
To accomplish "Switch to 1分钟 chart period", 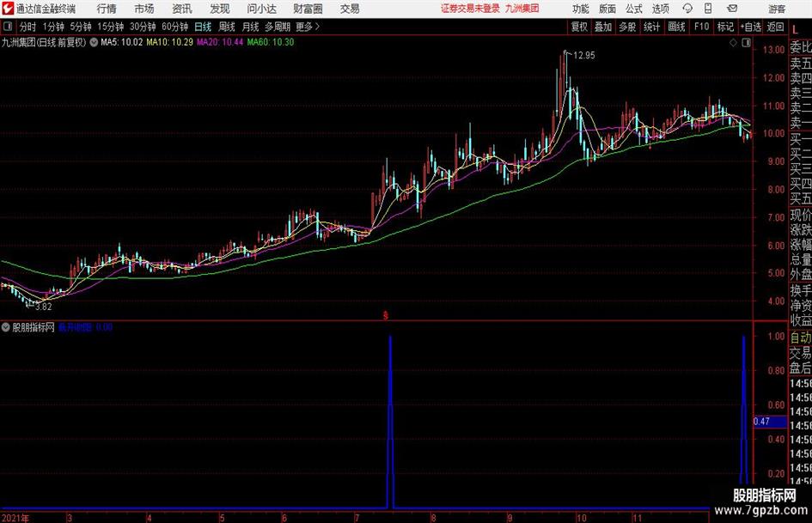I will 53,27.
